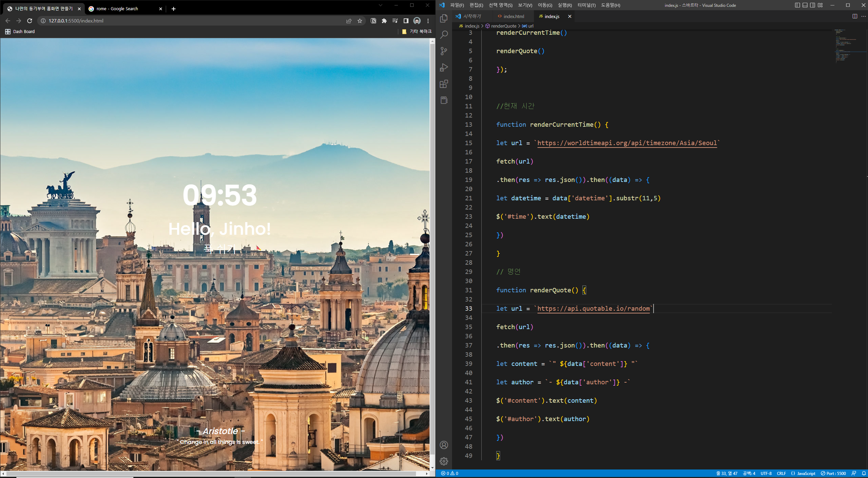The height and width of the screenshot is (478, 868).
Task: Open the Run and Debug view
Action: [444, 67]
